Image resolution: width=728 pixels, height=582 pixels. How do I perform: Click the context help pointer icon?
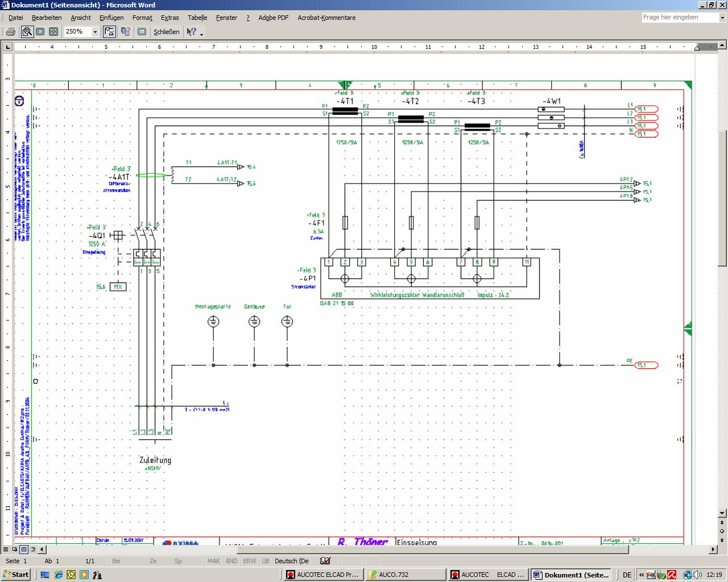click(x=192, y=32)
